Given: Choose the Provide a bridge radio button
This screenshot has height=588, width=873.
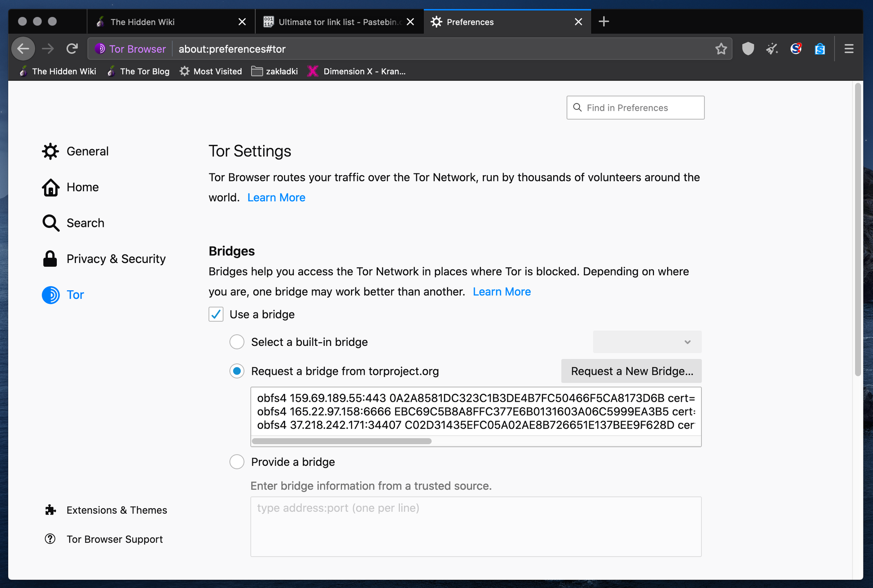Looking at the screenshot, I should 237,462.
